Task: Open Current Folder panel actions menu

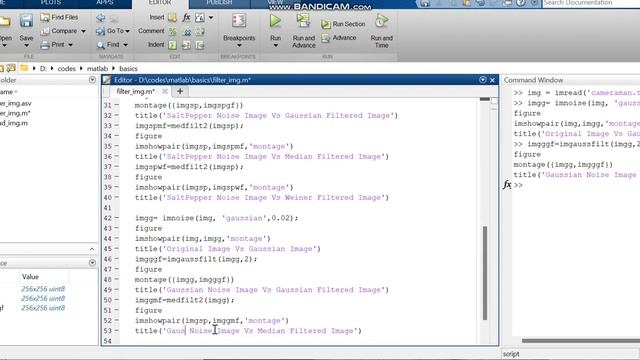Action: click(x=92, y=80)
